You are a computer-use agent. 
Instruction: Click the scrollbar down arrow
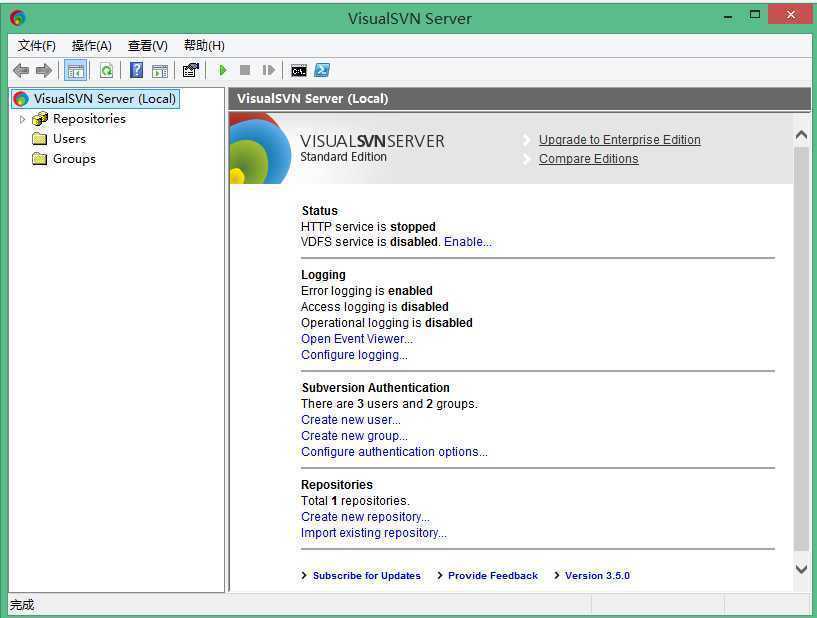(x=801, y=569)
